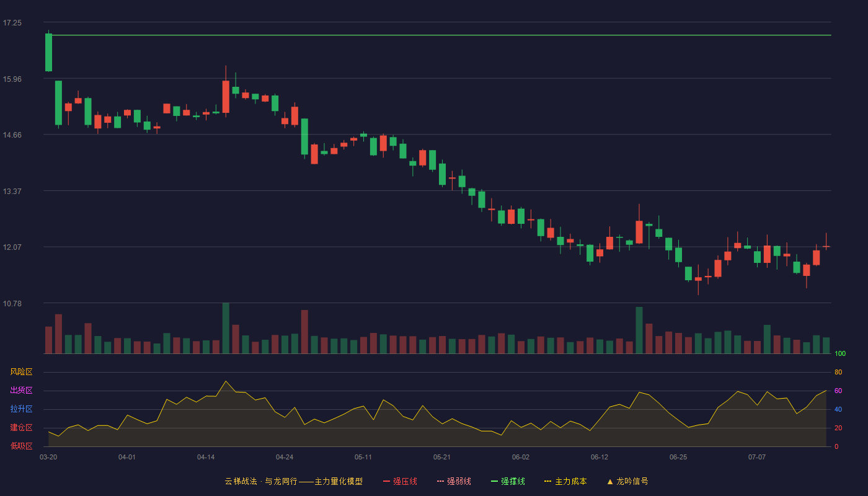The width and height of the screenshot is (868, 496).
Task: Click the 60 indicator scale value
Action: tap(838, 391)
